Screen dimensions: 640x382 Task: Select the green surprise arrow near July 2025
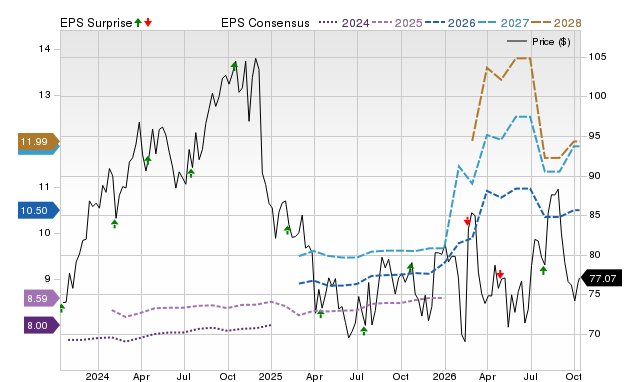[364, 331]
